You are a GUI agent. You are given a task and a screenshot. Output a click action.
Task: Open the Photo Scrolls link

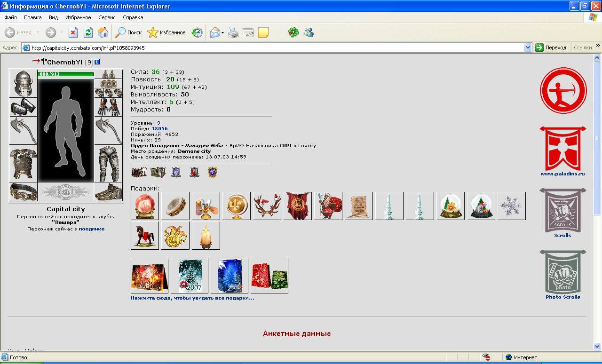562,297
